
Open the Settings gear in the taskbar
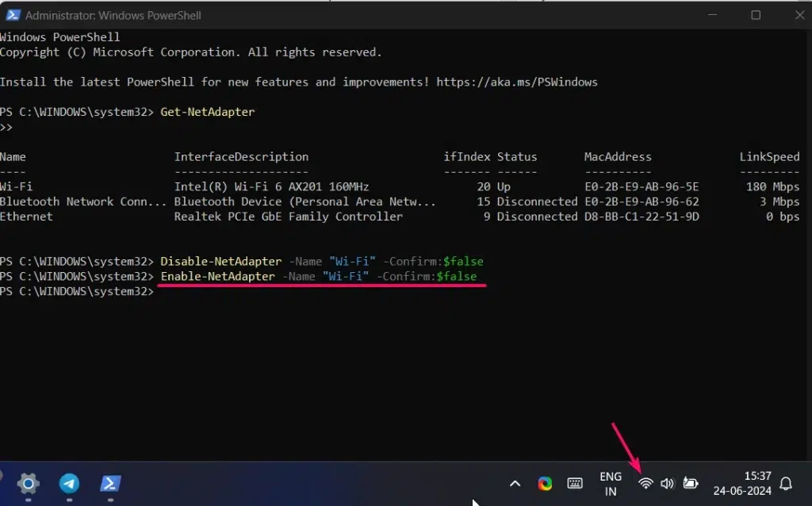[28, 484]
